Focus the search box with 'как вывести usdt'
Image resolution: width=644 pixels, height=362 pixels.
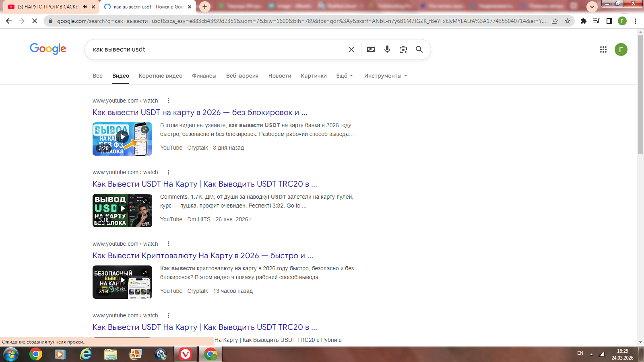tap(217, 49)
